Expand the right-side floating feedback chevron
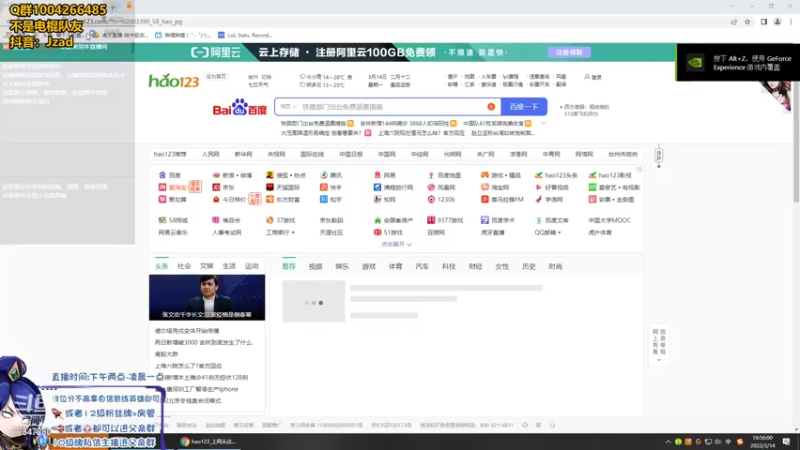800x450 pixels. [x=659, y=360]
